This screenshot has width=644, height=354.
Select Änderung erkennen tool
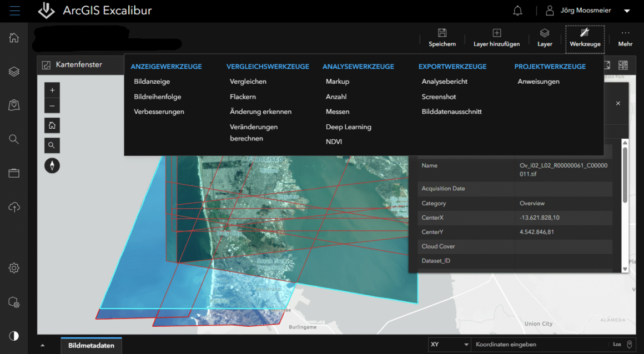pos(261,112)
